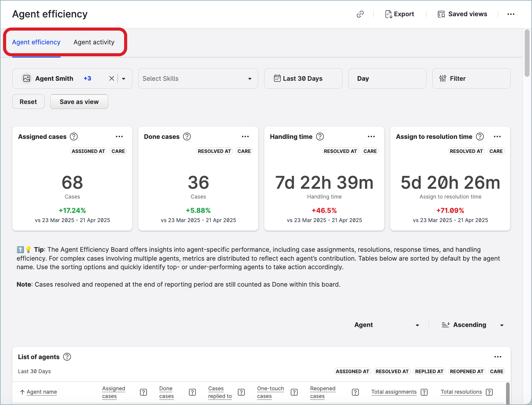This screenshot has height=405, width=532.
Task: Click the Export button
Action: coord(399,14)
